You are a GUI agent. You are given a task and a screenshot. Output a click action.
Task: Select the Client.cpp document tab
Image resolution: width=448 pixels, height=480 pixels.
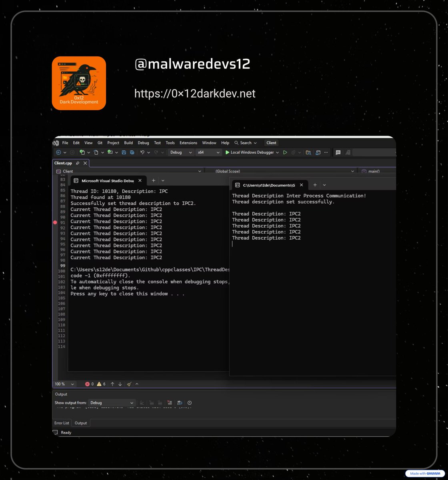click(x=63, y=163)
